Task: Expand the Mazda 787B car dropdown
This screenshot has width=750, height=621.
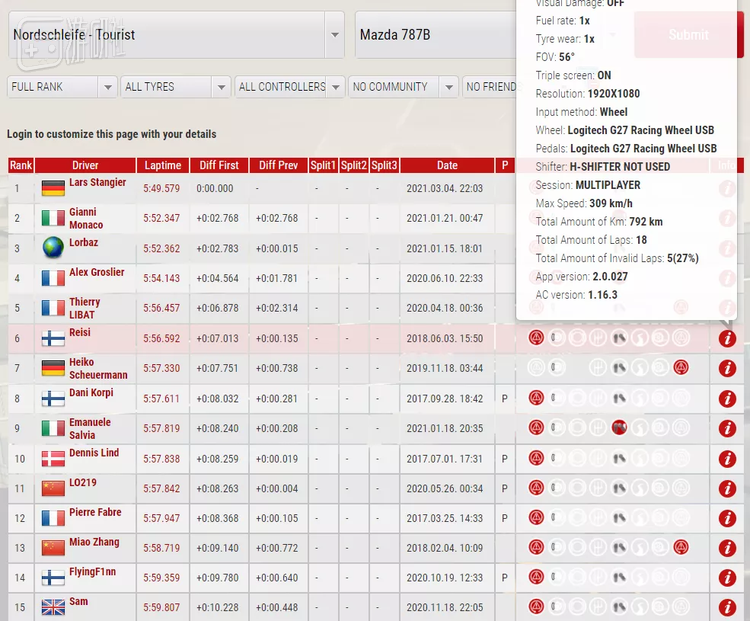Action: pyautogui.click(x=435, y=35)
